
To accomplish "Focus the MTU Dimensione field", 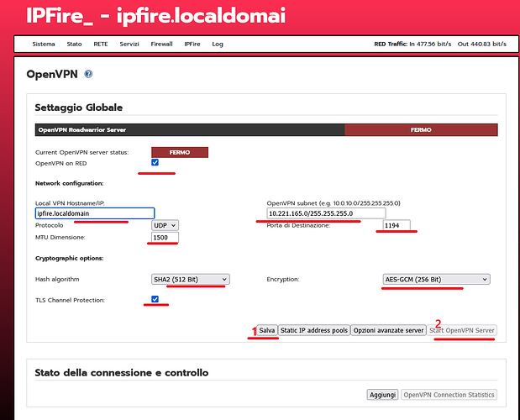I will click(x=165, y=238).
